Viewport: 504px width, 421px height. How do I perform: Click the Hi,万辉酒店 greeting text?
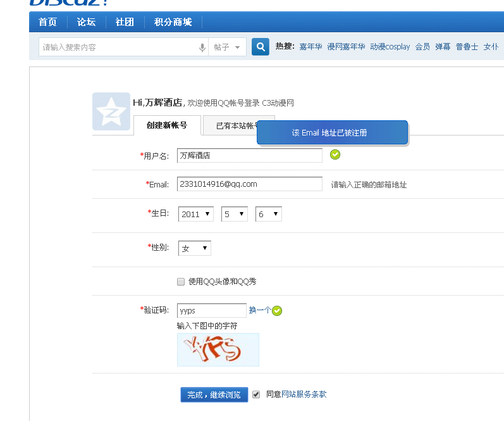(x=157, y=103)
